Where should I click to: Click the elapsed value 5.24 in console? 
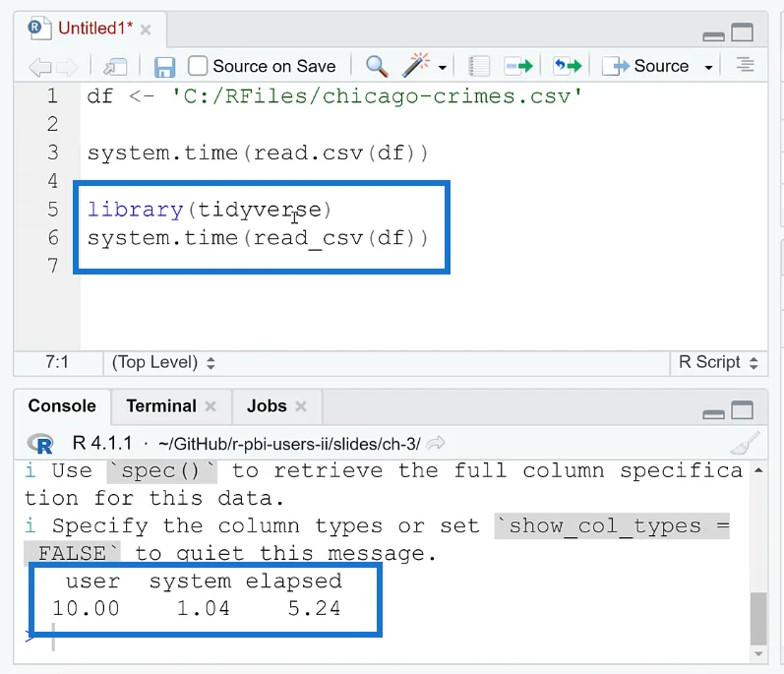[315, 608]
